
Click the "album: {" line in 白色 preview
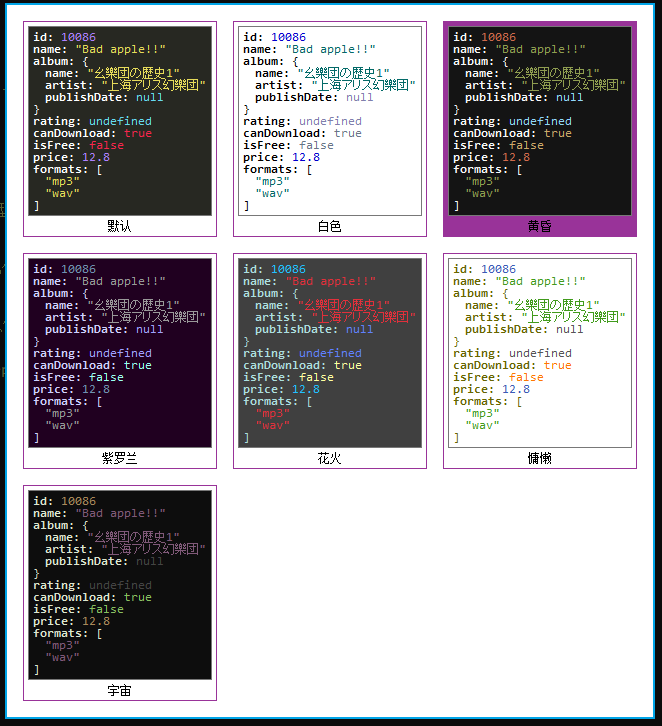tap(271, 61)
